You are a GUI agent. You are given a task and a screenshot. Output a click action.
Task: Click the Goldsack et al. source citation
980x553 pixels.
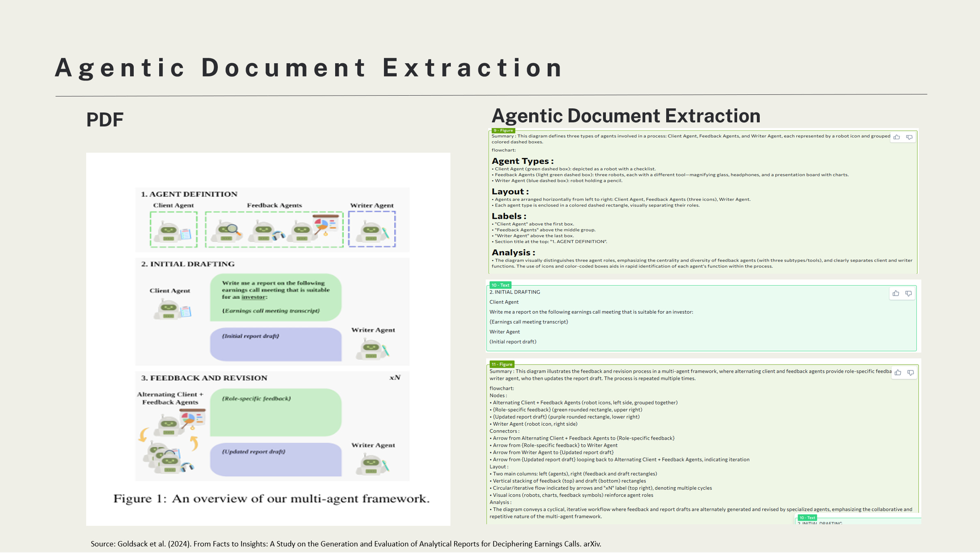pos(345,544)
